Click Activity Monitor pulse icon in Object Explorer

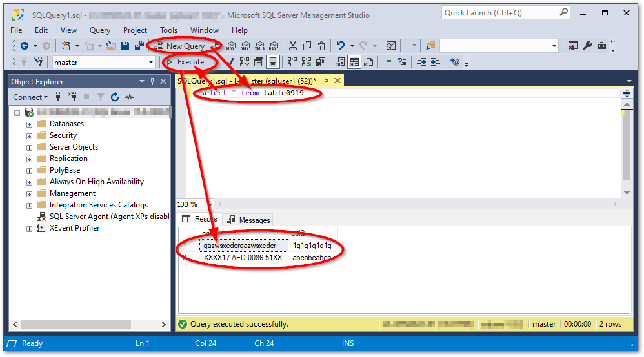pyautogui.click(x=129, y=97)
